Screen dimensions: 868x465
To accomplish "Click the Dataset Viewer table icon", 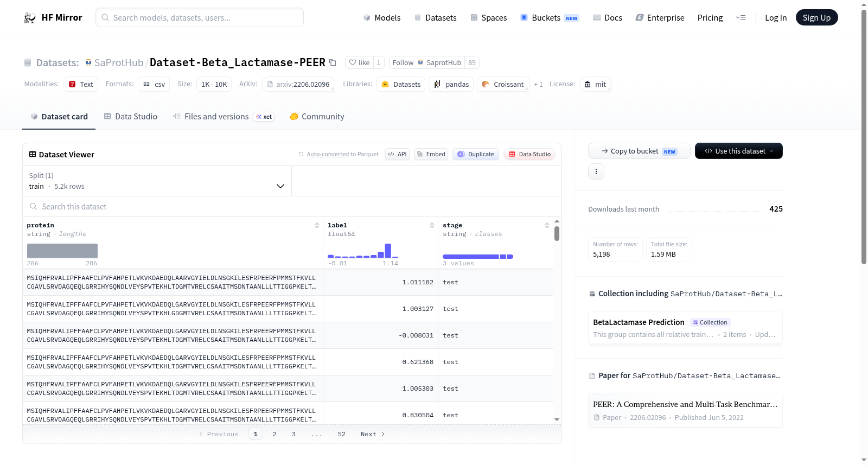I will 33,155.
